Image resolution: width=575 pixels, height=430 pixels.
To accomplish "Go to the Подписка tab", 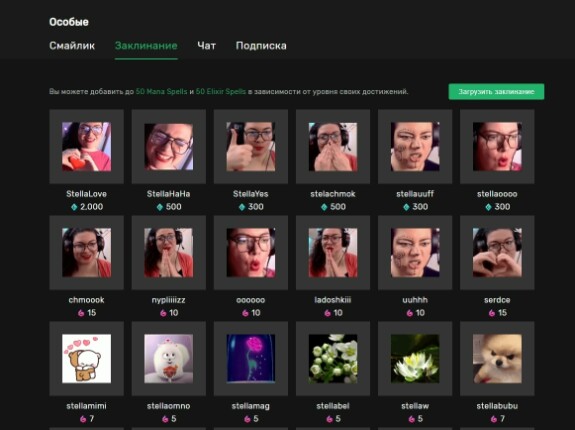I will point(261,46).
